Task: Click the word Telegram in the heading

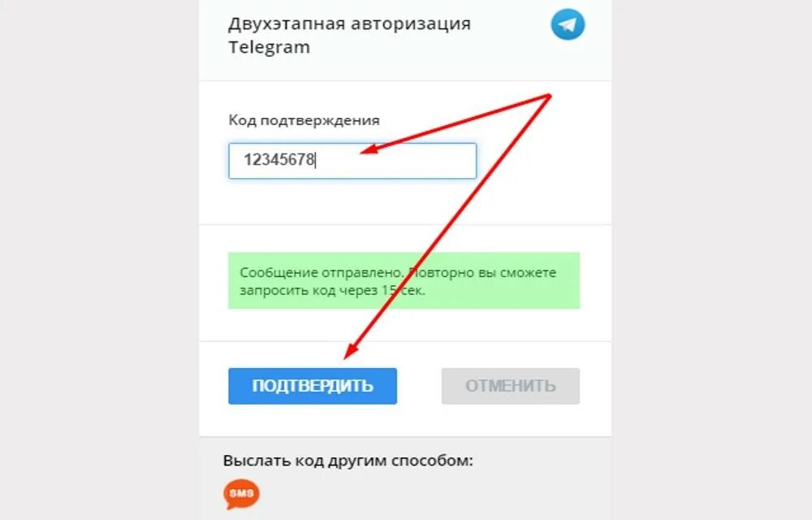Action: [269, 47]
